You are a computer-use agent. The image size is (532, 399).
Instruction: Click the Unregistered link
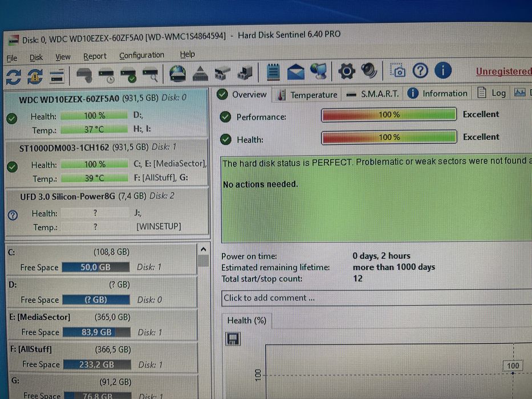504,71
